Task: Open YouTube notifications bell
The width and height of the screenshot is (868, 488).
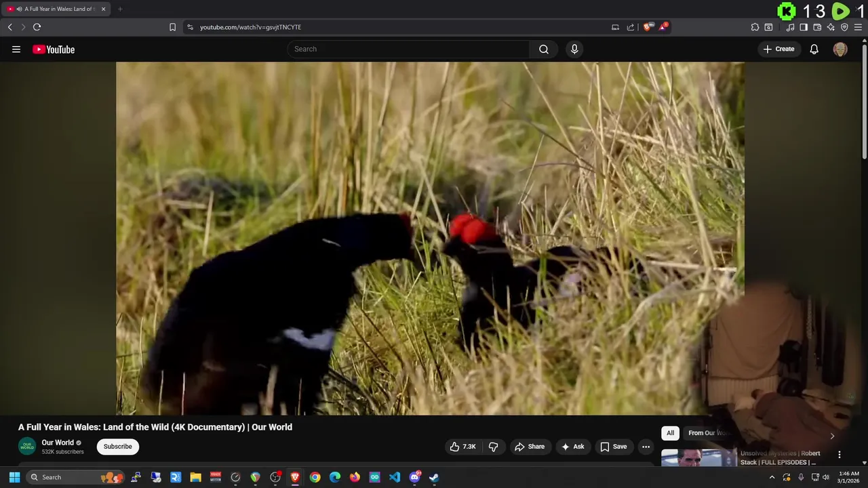Action: coord(814,49)
